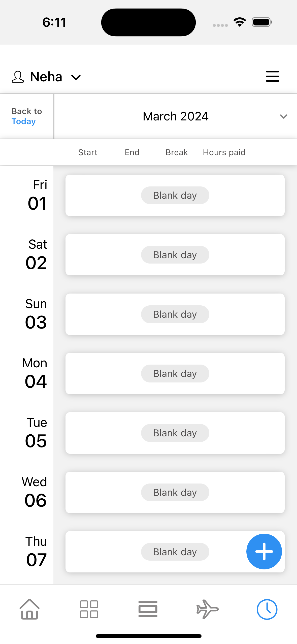Screen dimensions: 297x644
Task: Select the clock timesheet tab icon
Action: click(x=267, y=609)
